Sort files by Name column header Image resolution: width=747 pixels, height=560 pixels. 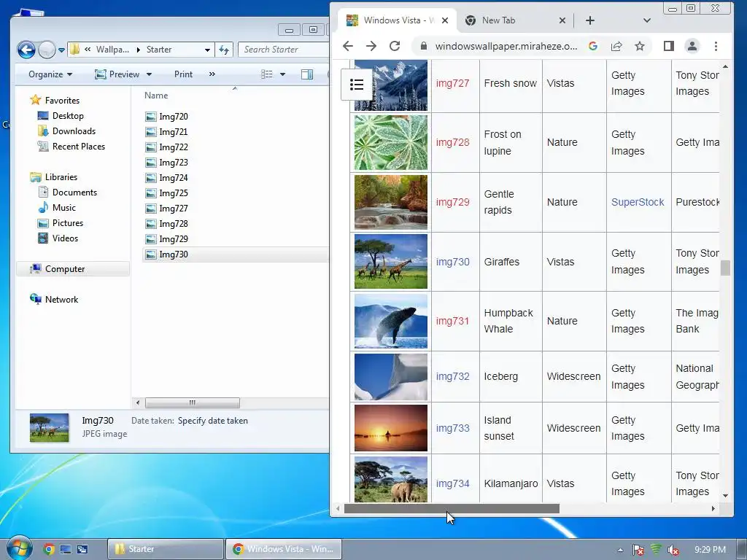coord(156,96)
